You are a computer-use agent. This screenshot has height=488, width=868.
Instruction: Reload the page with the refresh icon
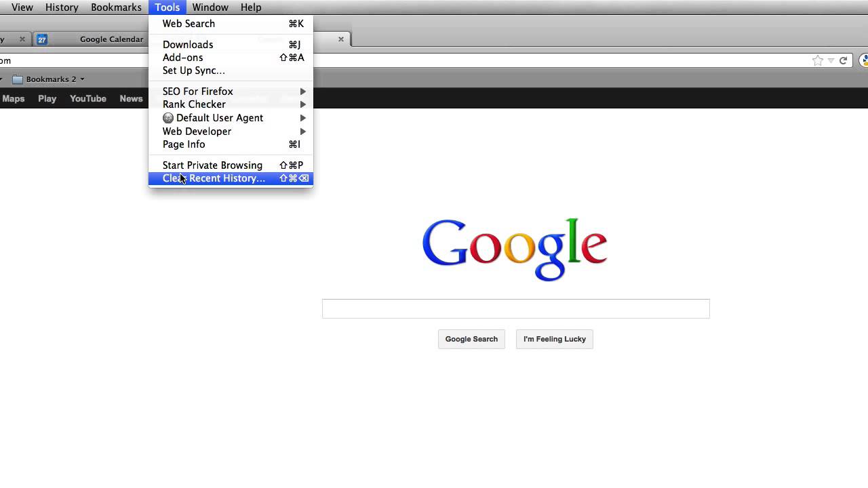point(843,60)
